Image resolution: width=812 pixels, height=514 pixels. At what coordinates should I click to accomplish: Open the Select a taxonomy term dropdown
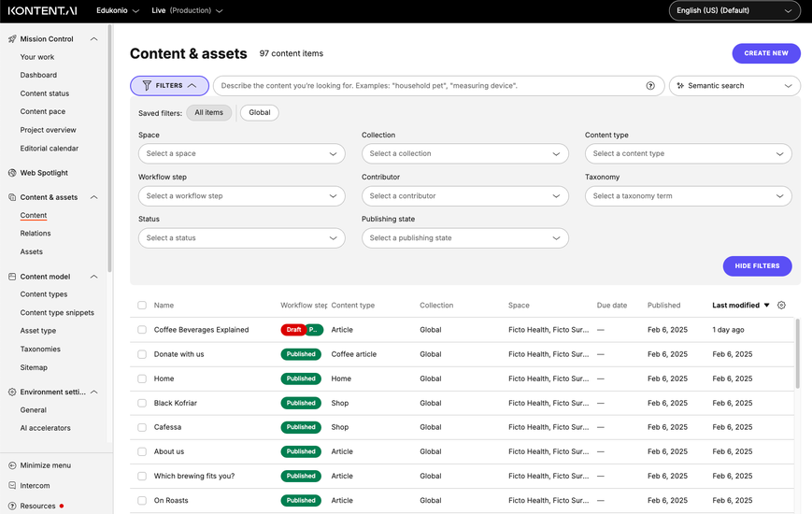(x=689, y=196)
